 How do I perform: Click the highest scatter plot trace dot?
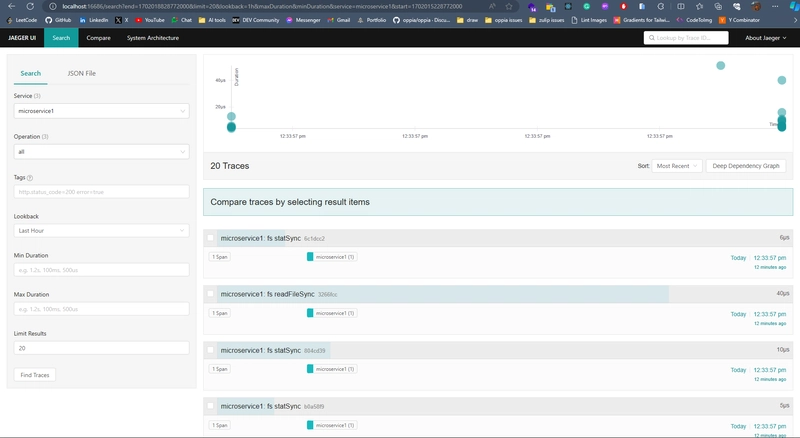[x=720, y=65]
